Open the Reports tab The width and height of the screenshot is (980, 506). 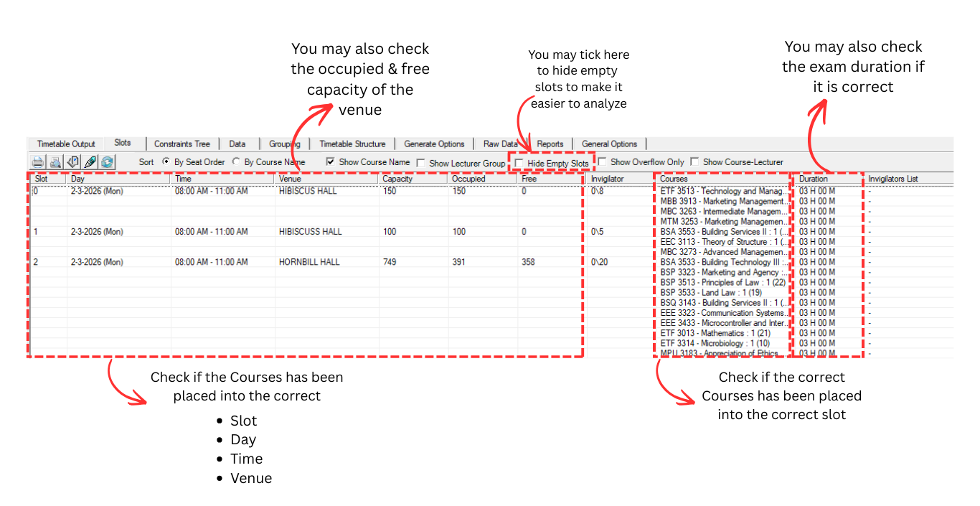550,144
